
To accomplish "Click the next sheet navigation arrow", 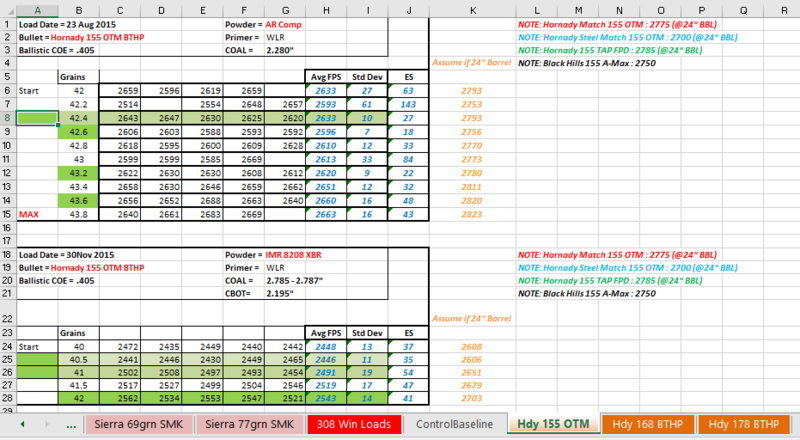I will tap(46, 424).
